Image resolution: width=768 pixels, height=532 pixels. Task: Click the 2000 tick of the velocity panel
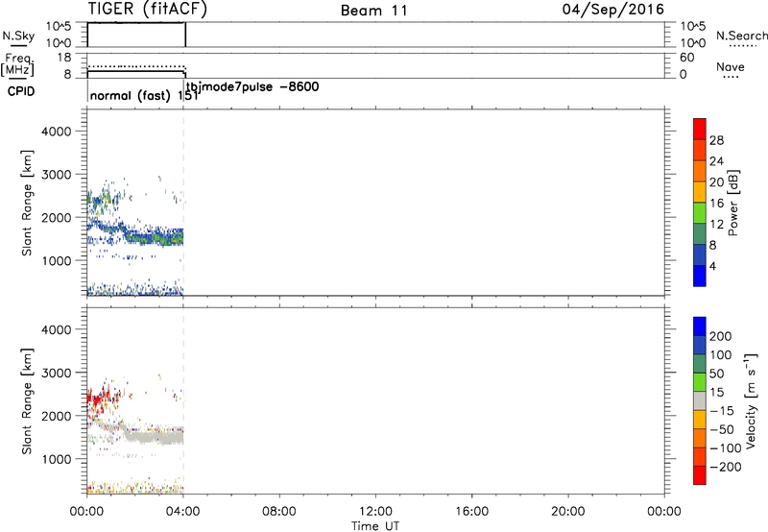coord(57,416)
